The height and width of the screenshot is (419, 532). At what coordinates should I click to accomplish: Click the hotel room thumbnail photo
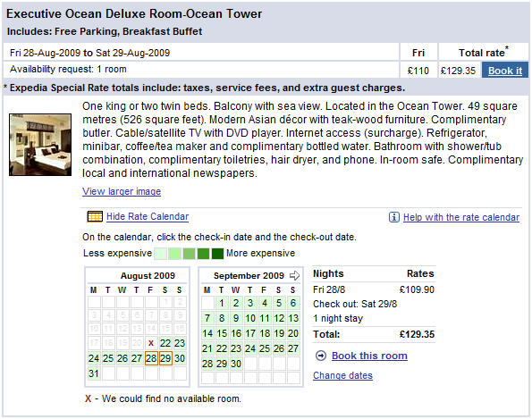click(40, 145)
